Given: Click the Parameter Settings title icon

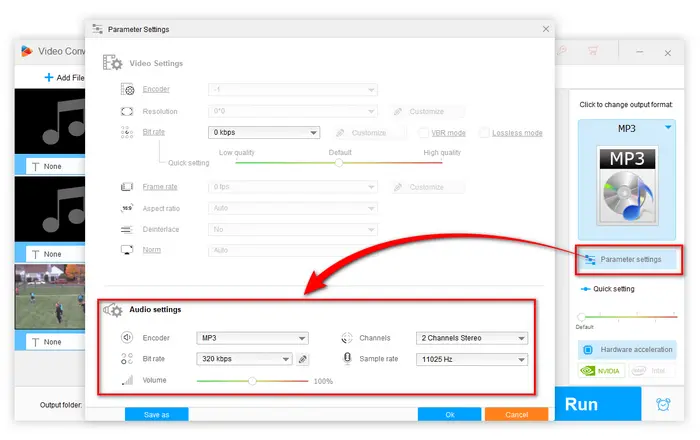Looking at the screenshot, I should coord(97,29).
